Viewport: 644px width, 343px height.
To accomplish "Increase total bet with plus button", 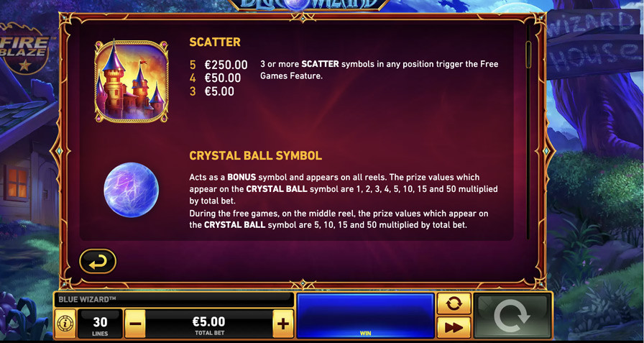I will pyautogui.click(x=283, y=324).
